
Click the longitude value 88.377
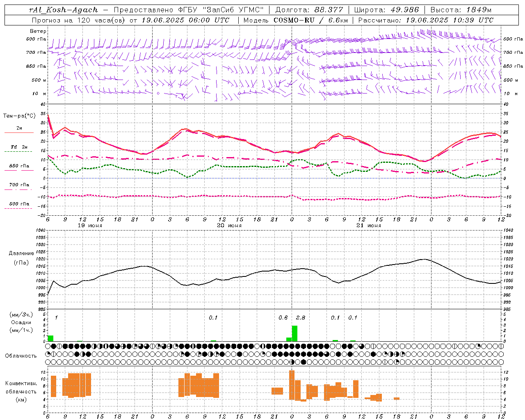point(329,10)
